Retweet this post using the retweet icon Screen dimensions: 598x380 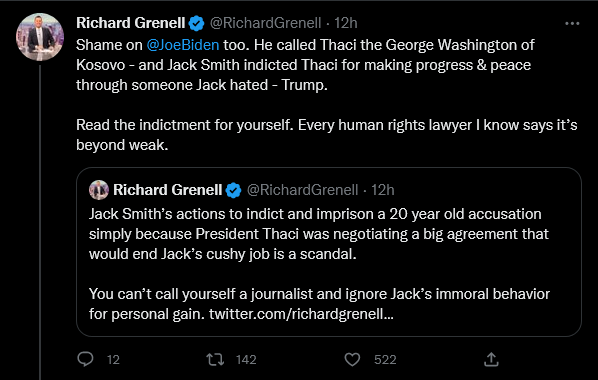coord(215,359)
